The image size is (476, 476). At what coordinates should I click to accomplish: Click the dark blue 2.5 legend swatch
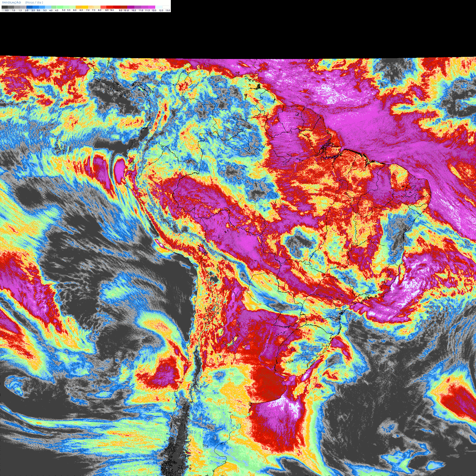pyautogui.click(x=29, y=7)
